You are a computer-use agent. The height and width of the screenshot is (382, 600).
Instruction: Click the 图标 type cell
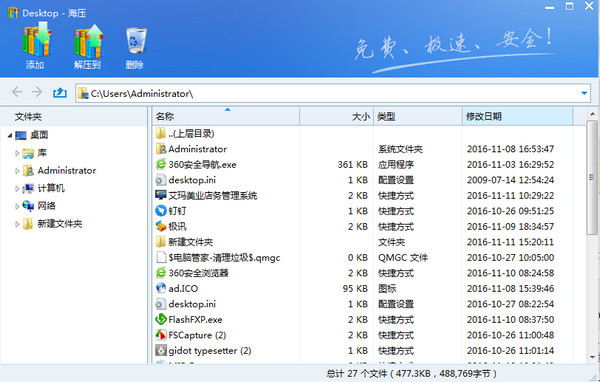[387, 289]
